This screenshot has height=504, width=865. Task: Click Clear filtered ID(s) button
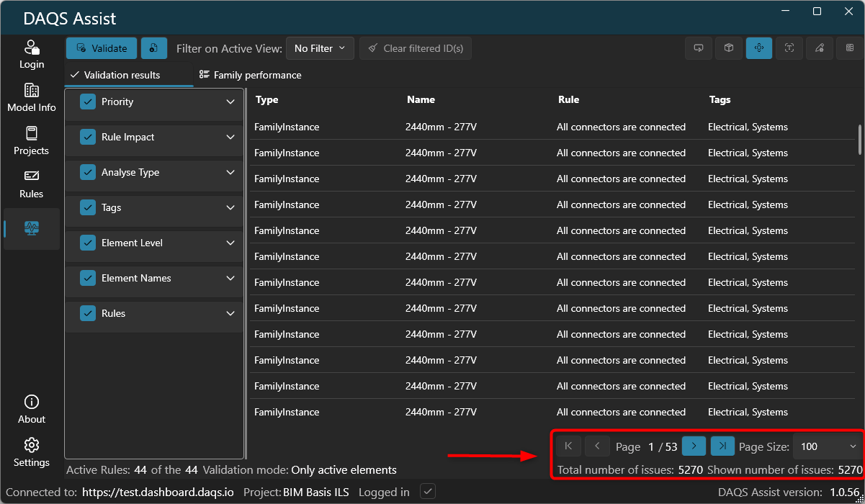pyautogui.click(x=416, y=48)
